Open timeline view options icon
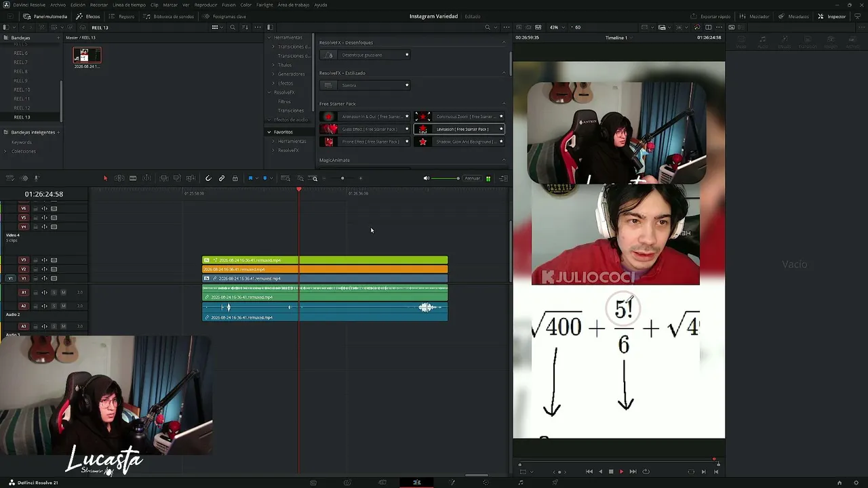 [9, 178]
